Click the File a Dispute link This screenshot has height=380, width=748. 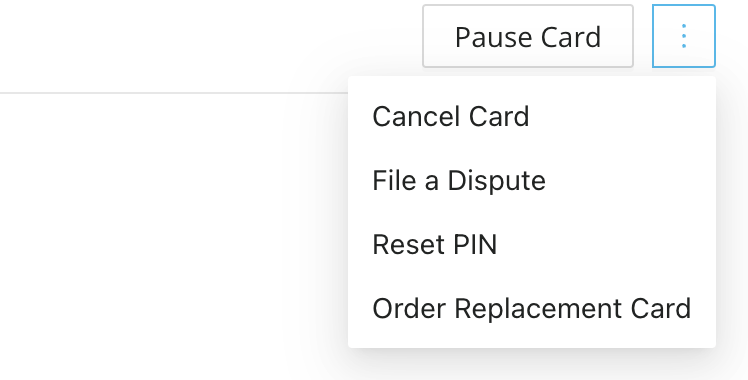pyautogui.click(x=532, y=180)
